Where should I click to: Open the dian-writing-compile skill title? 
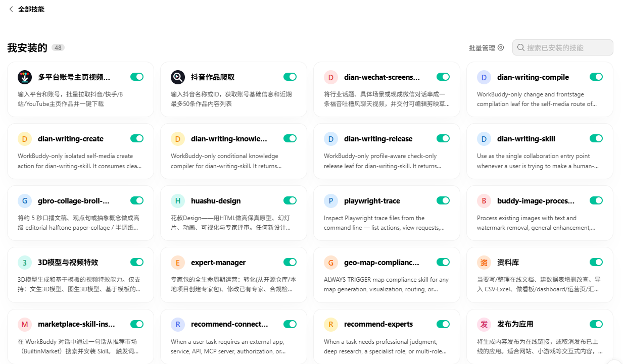point(533,77)
